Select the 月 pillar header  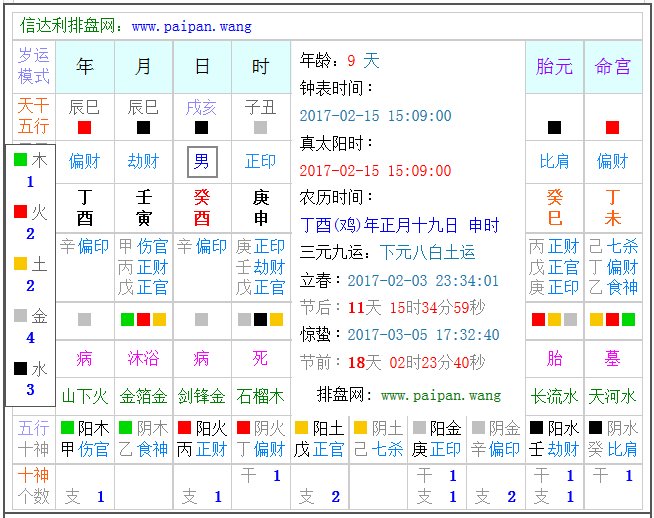pos(143,66)
